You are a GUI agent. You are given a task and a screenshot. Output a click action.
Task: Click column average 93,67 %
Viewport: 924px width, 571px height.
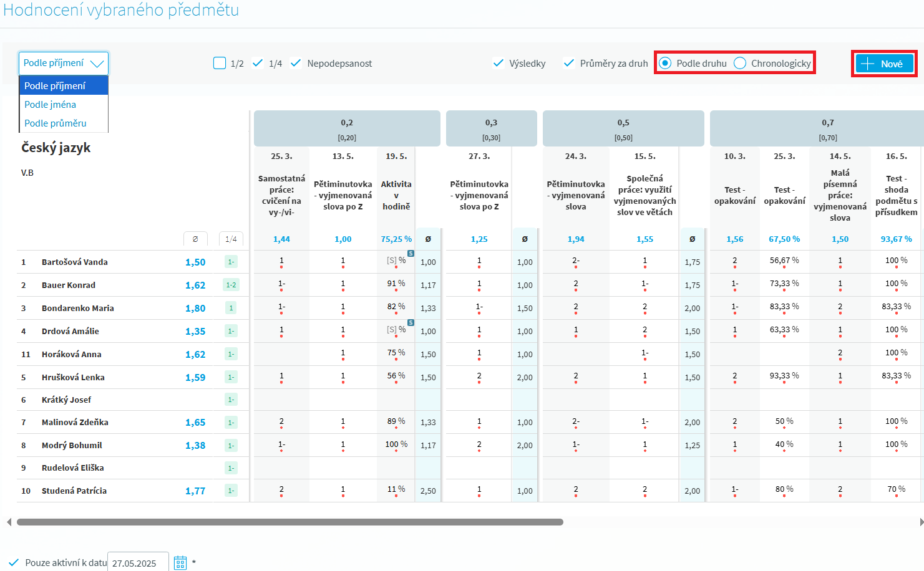[896, 239]
